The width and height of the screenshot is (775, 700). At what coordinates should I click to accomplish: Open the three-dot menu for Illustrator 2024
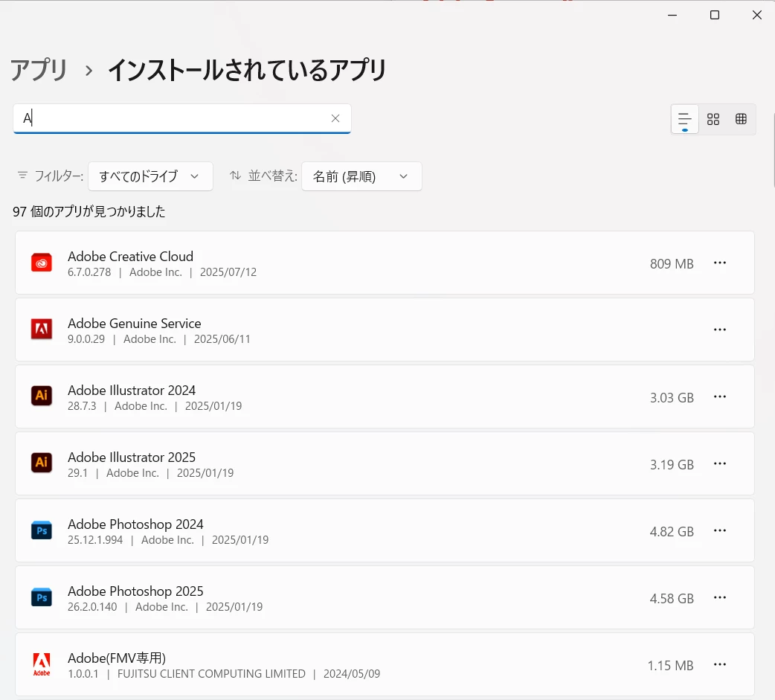[x=720, y=396]
